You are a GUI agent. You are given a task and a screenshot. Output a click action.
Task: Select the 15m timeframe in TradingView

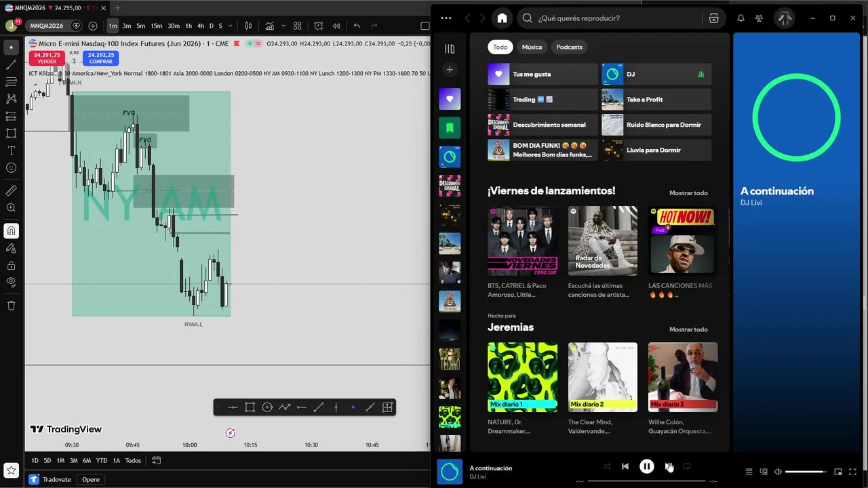coord(156,26)
